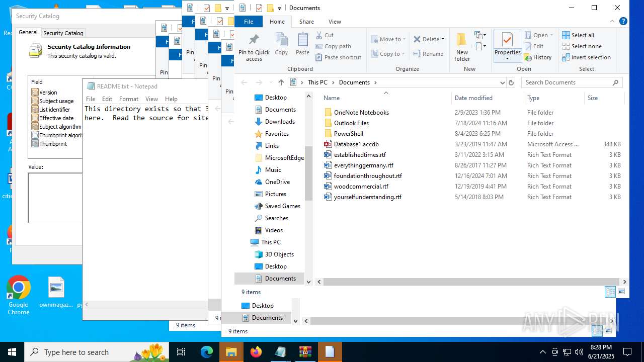Screen dimensions: 644x362
Task: Select woodcommercial.rtf file
Action: point(361,187)
